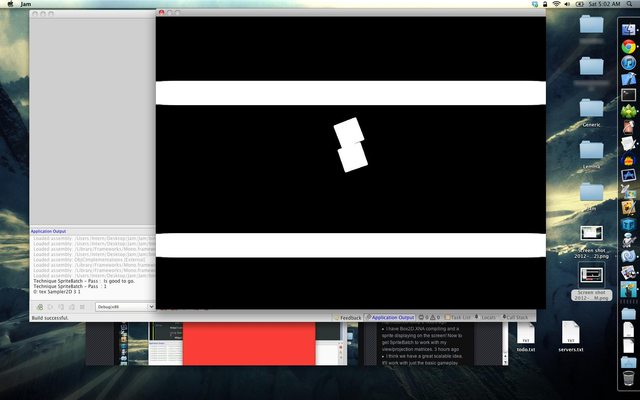Open the Task List pad
This screenshot has height=400, width=640.
pos(457,317)
